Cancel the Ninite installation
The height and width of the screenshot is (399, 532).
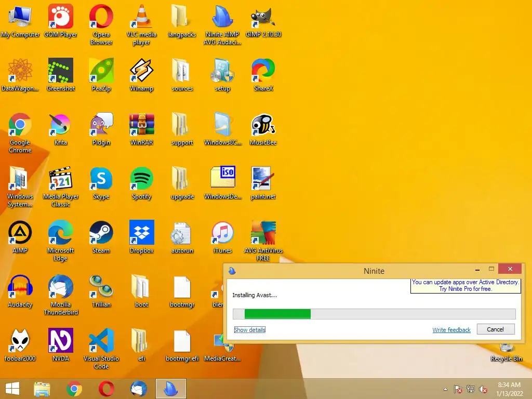495,329
